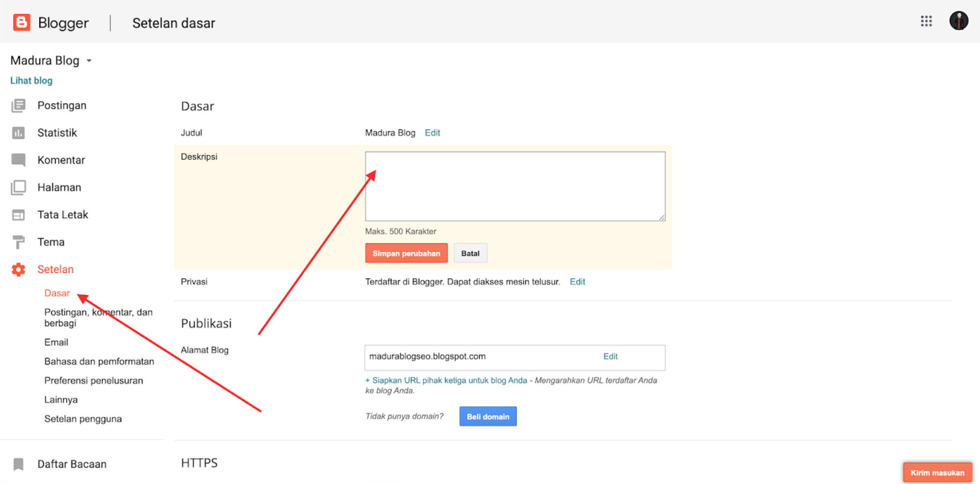
Task: Click the Komentar speech bubble icon
Action: [x=18, y=160]
